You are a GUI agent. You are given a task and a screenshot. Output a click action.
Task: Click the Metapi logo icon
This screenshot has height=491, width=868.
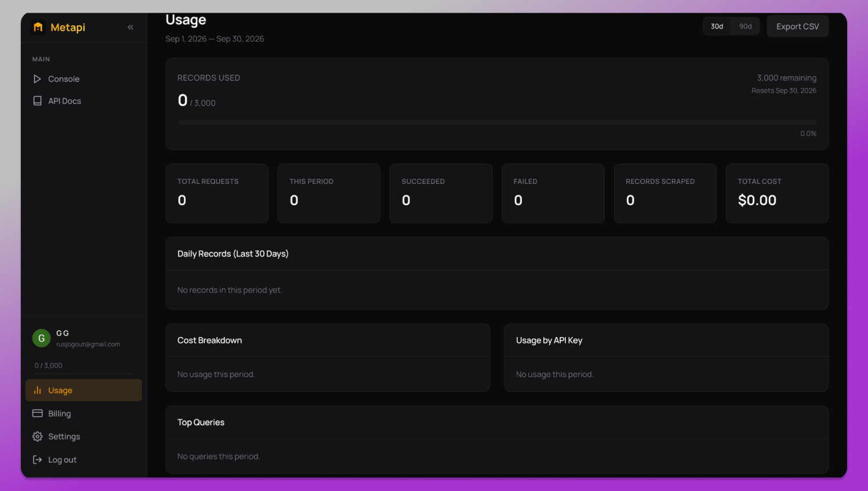[x=38, y=27]
